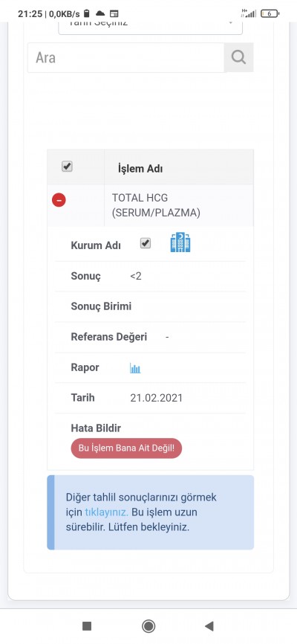Image resolution: width=297 pixels, height=644 pixels.
Task: Tap the Android recent apps square
Action: point(87,626)
